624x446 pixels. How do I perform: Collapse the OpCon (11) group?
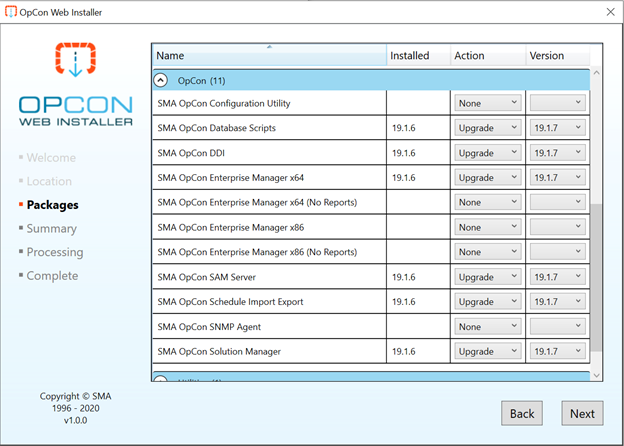pos(160,80)
